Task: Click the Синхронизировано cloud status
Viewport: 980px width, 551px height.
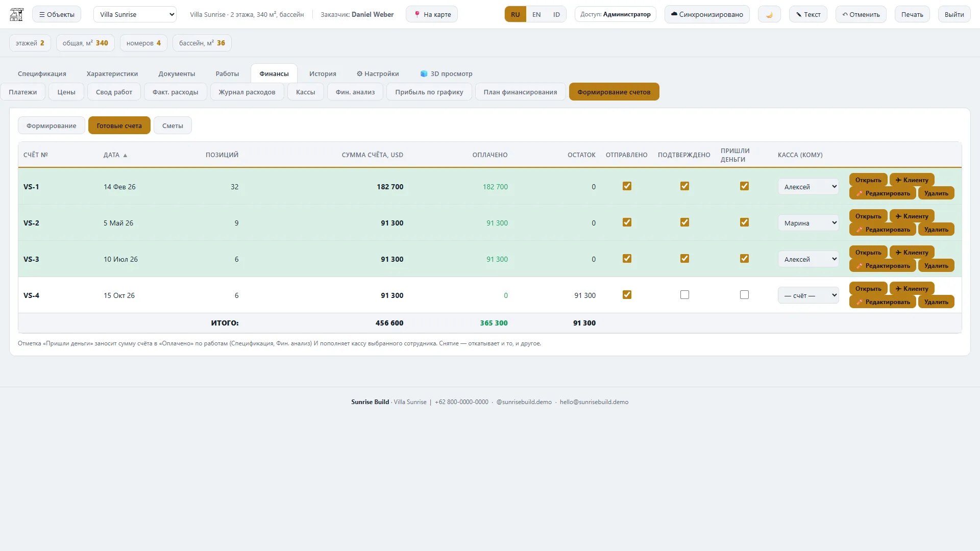Action: tap(707, 14)
